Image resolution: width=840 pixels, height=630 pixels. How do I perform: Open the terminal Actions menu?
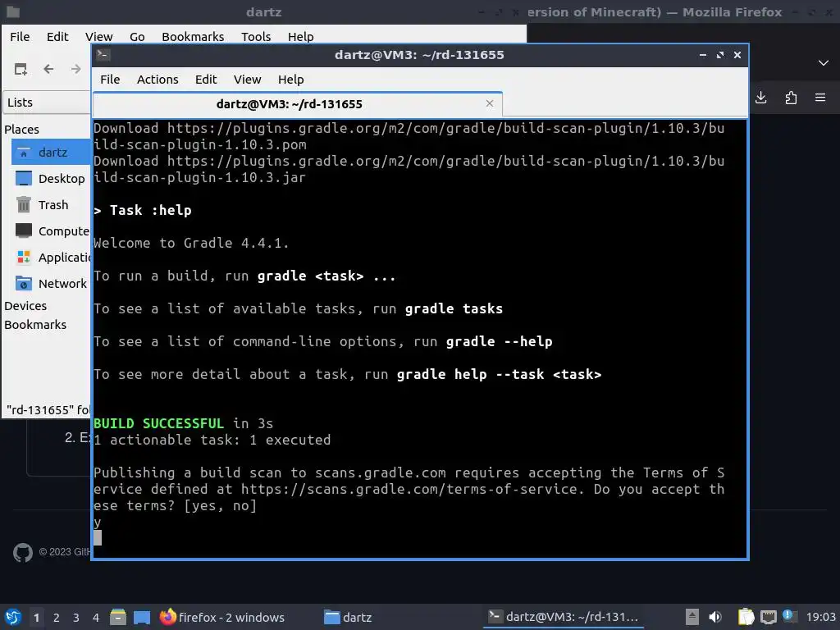pos(157,80)
